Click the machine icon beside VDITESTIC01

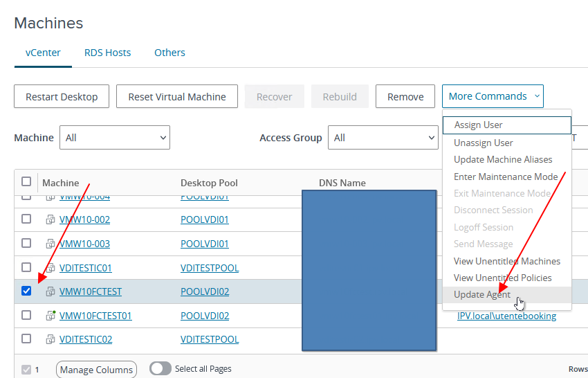coord(50,268)
